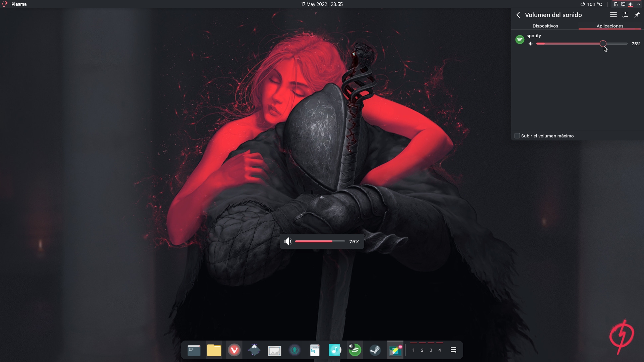
Task: Launch the music player note icon
Action: tap(335, 350)
